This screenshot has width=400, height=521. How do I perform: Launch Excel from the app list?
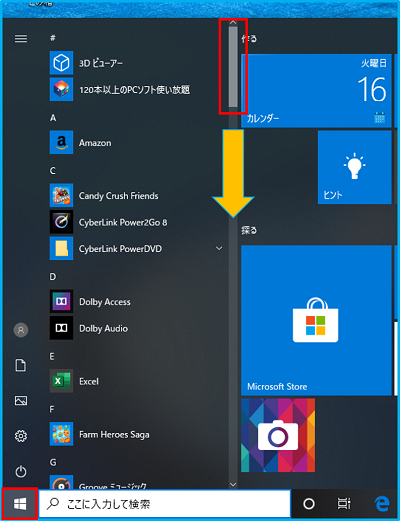coord(137,381)
